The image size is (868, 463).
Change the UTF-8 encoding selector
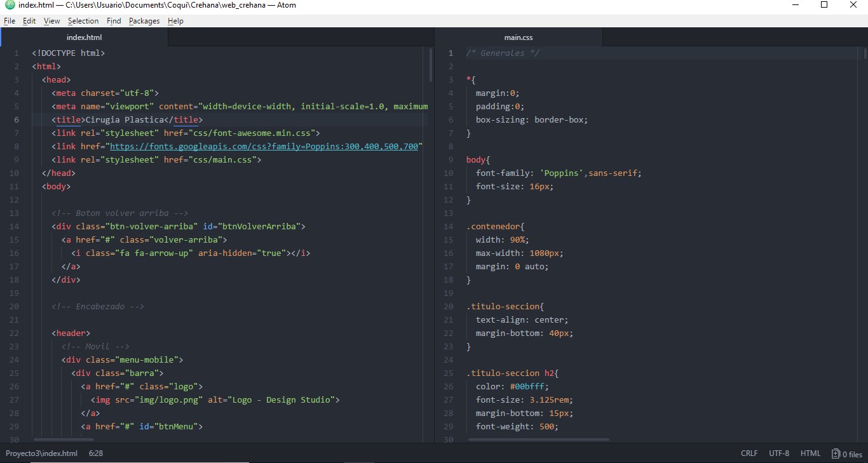pos(779,453)
